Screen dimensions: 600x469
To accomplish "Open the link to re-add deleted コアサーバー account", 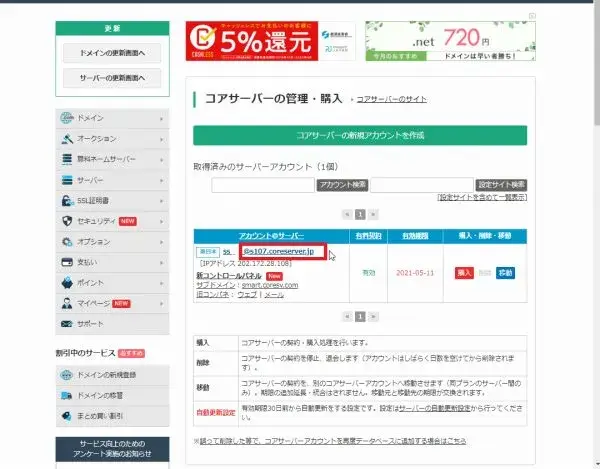I will (333, 441).
